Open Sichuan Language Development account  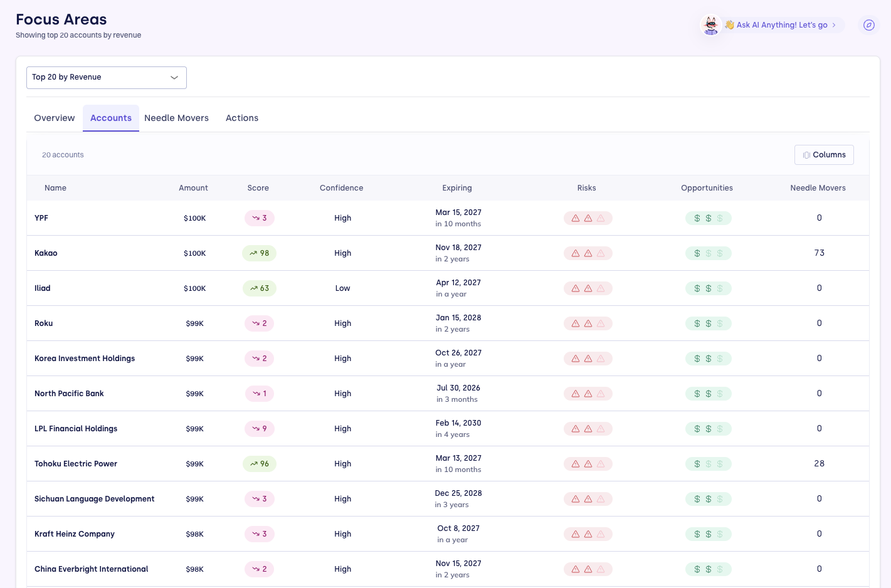tap(94, 499)
